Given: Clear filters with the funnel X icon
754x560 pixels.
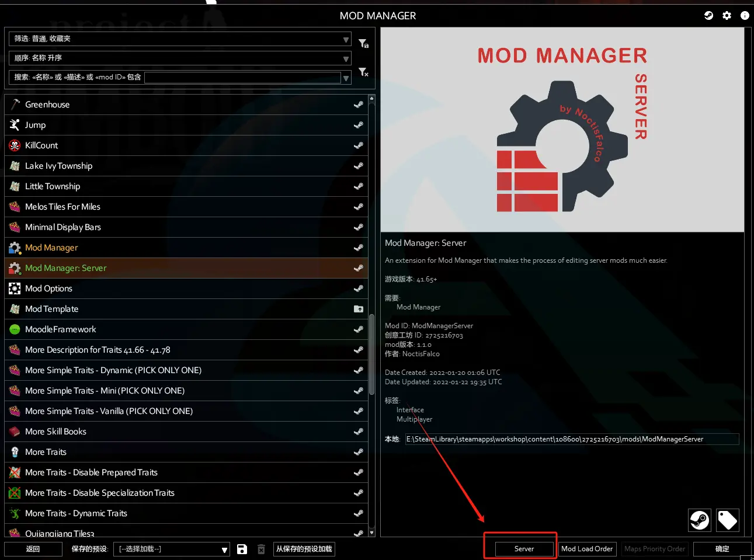Looking at the screenshot, I should pyautogui.click(x=363, y=72).
